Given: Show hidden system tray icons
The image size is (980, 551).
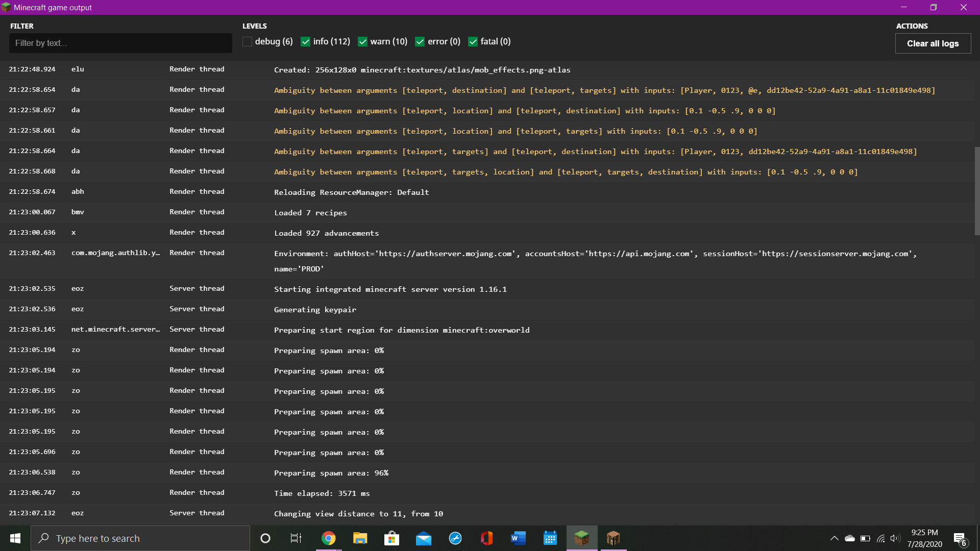Looking at the screenshot, I should [x=834, y=538].
